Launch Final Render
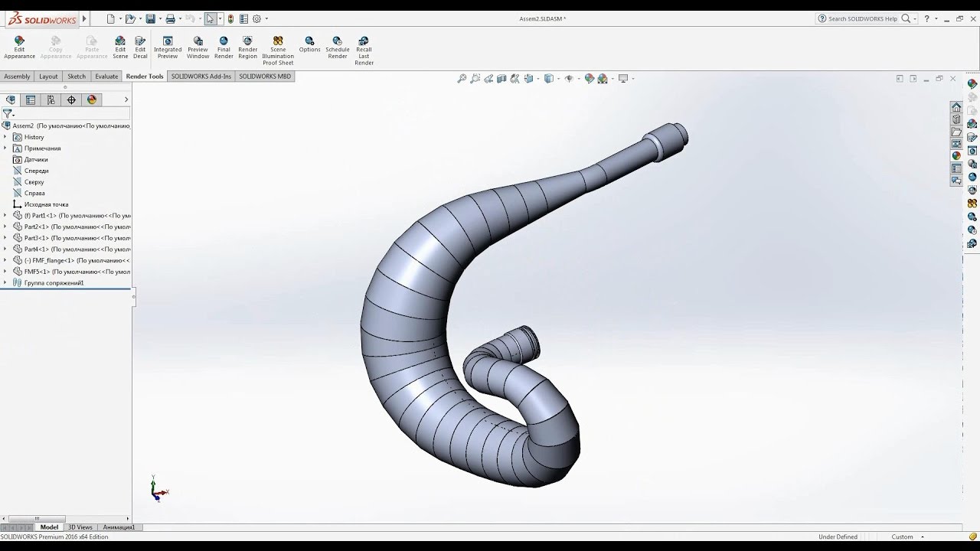The image size is (980, 551). 224,47
